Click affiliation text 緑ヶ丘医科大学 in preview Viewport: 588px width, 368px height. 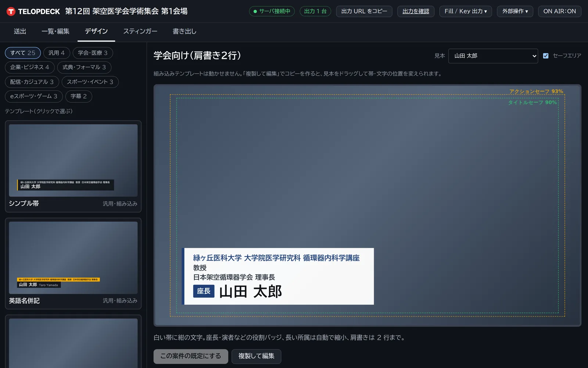[218, 258]
